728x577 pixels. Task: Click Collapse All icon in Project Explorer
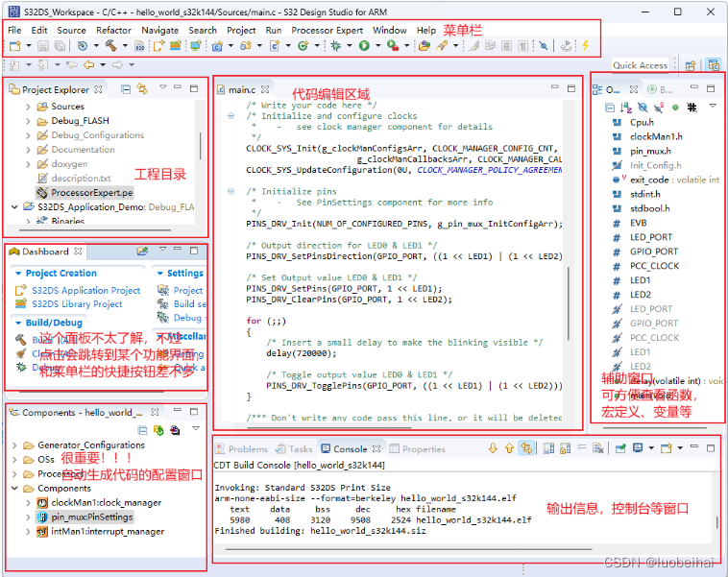tap(126, 89)
